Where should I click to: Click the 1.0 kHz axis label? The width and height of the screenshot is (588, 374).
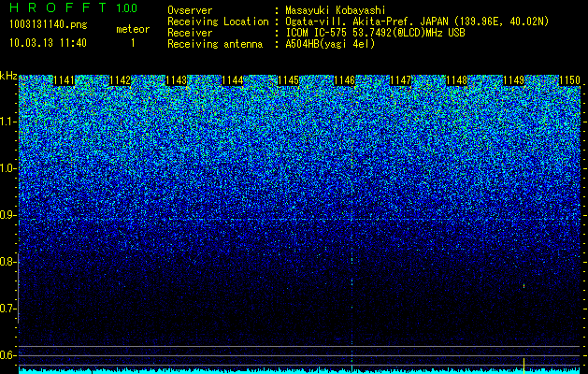(7, 168)
